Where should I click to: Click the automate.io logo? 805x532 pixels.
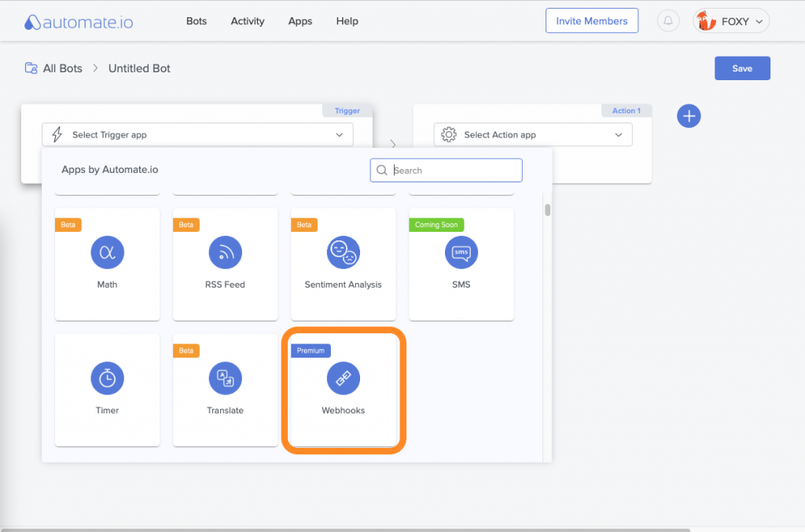(79, 21)
